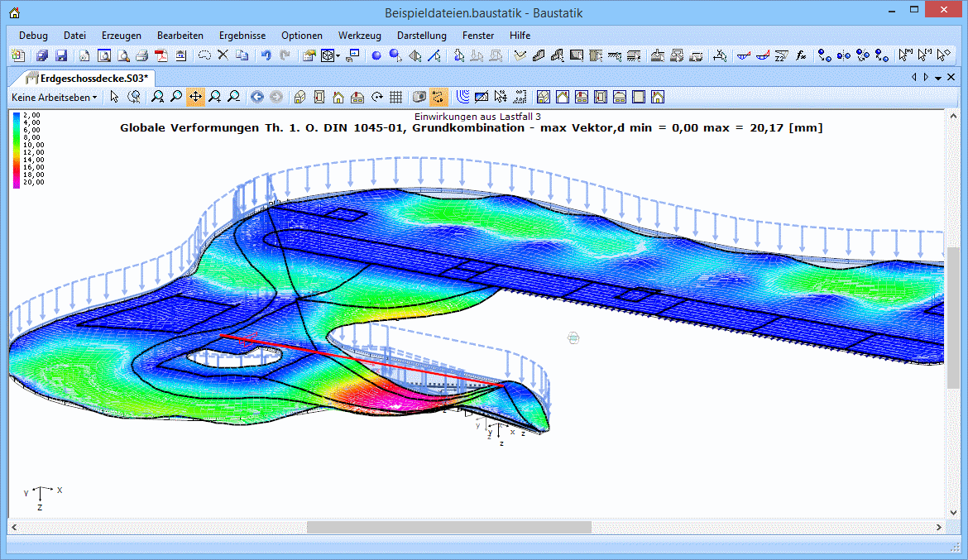The height and width of the screenshot is (560, 968).
Task: Expand the 3D cube view dropdown arrow
Action: [338, 56]
